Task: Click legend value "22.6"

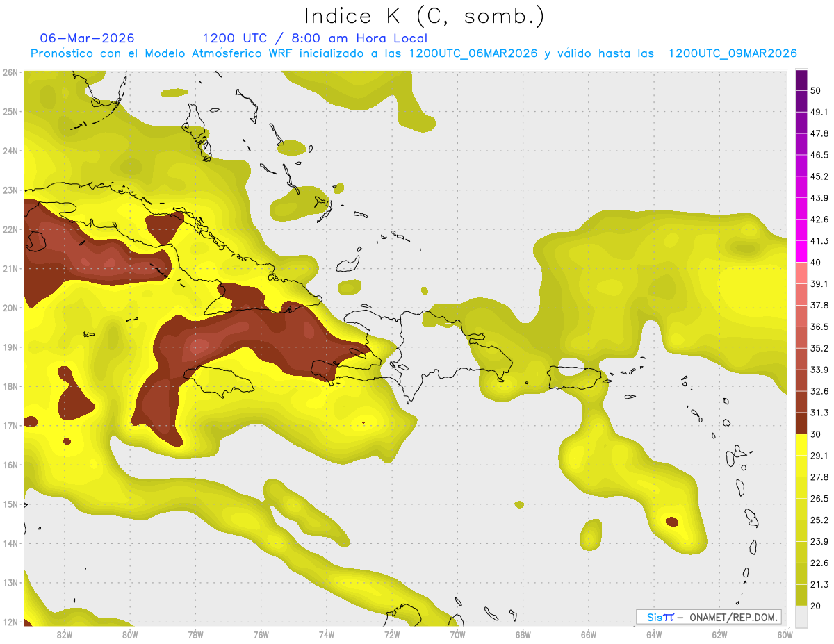Action: 819,563
